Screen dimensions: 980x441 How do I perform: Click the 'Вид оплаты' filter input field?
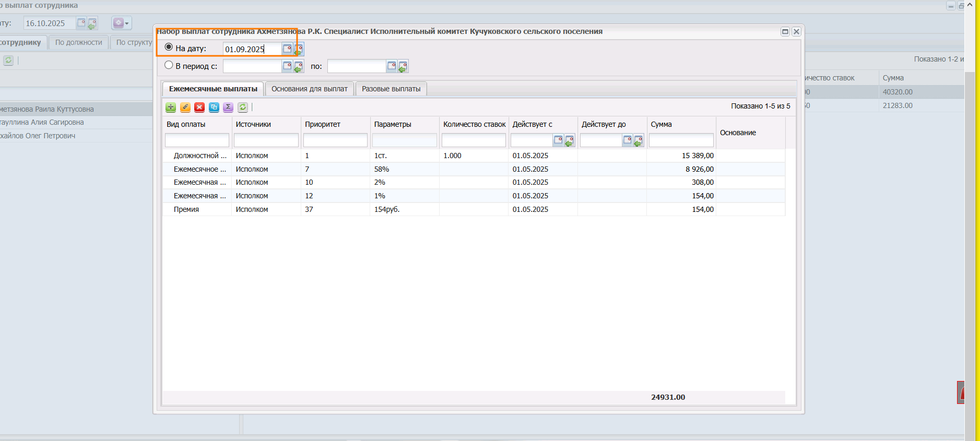(197, 140)
